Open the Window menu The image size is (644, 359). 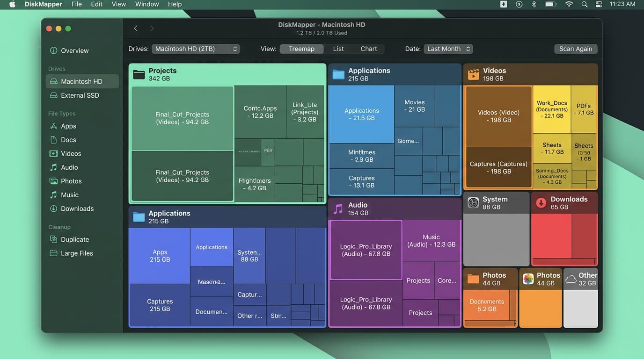(x=147, y=4)
